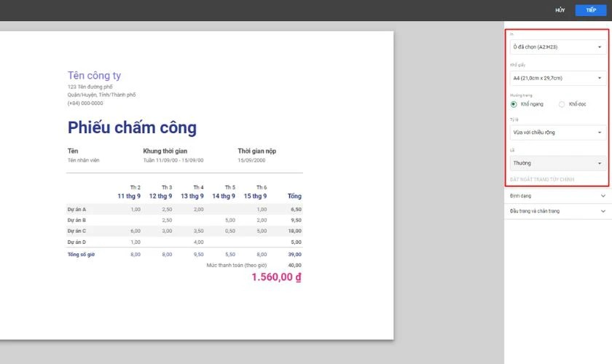
Task: Open the print range dropdown 'Ô đã chọn (A2:H23)'
Action: (558, 47)
